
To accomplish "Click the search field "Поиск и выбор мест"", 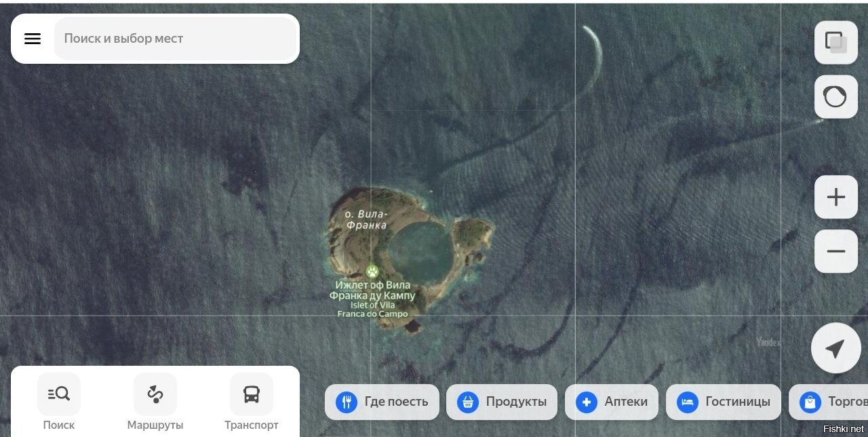I will click(x=175, y=39).
